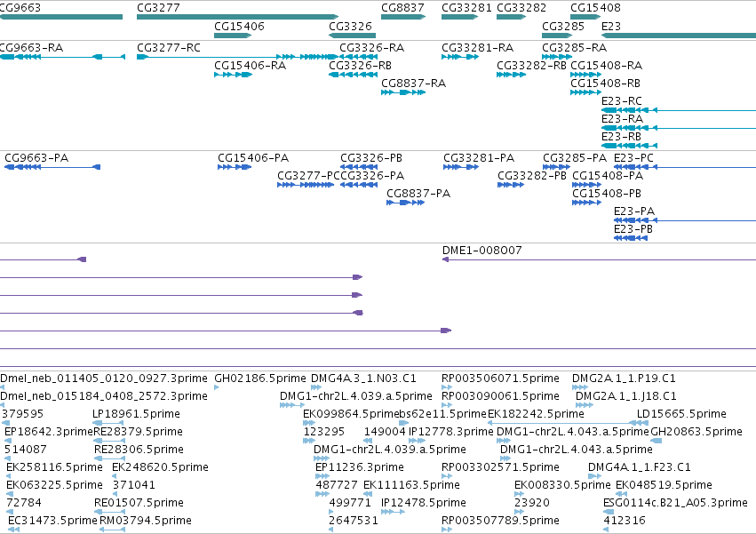Click the GH20863.5prime EST label

pyautogui.click(x=696, y=432)
